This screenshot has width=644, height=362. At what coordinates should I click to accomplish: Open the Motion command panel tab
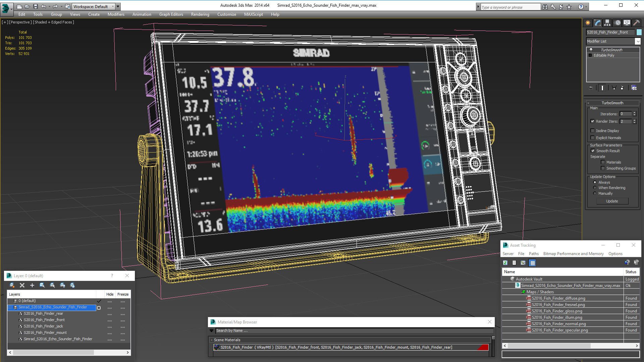[x=618, y=23]
